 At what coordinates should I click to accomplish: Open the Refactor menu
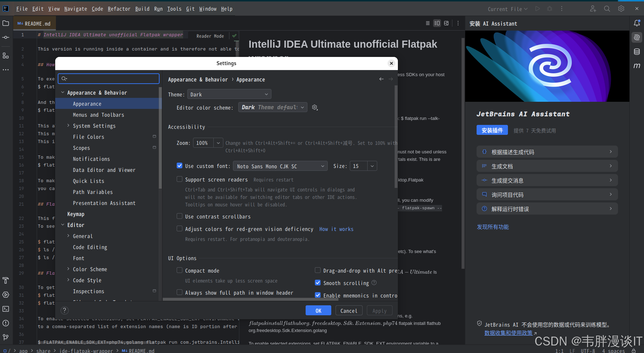pos(119,9)
